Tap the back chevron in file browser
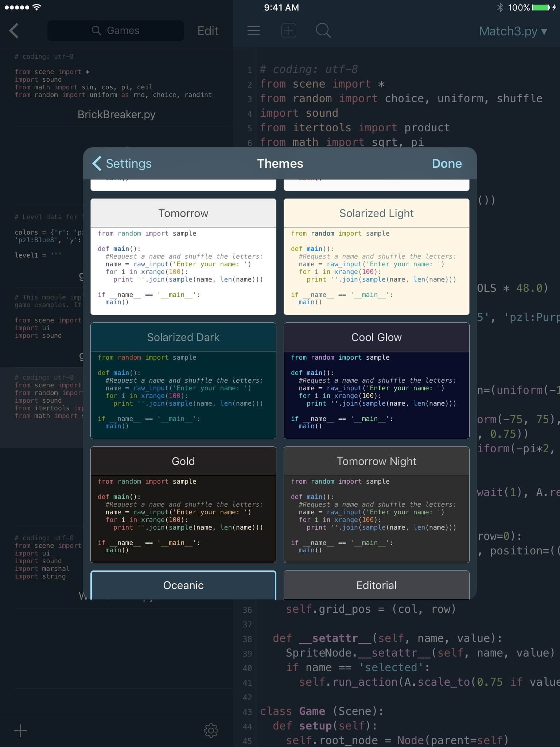560x747 pixels. [14, 31]
